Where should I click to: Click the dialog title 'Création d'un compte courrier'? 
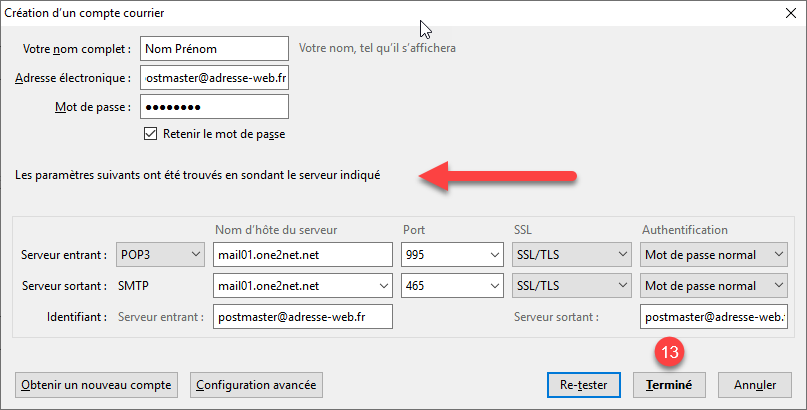tap(84, 13)
